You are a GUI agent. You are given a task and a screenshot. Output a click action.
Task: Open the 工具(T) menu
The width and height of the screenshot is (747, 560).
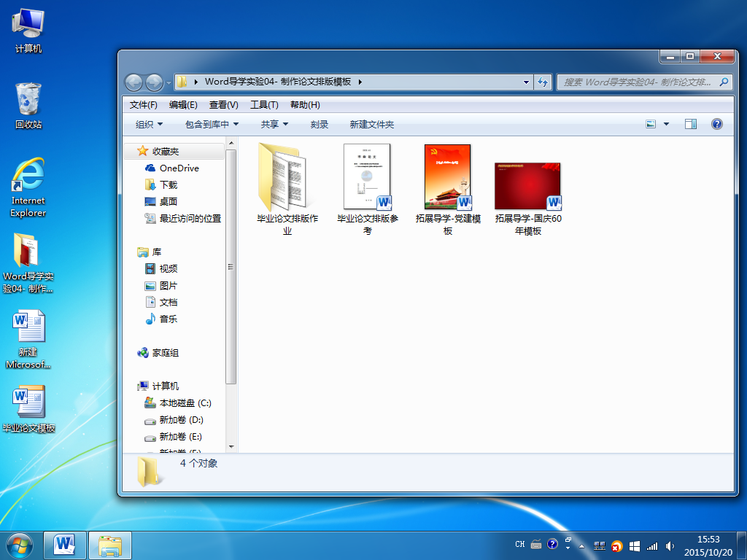click(x=264, y=105)
